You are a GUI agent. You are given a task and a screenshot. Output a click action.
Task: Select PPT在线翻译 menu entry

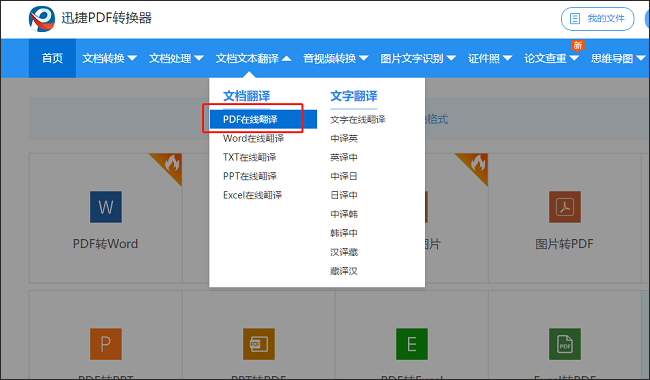[x=250, y=176]
